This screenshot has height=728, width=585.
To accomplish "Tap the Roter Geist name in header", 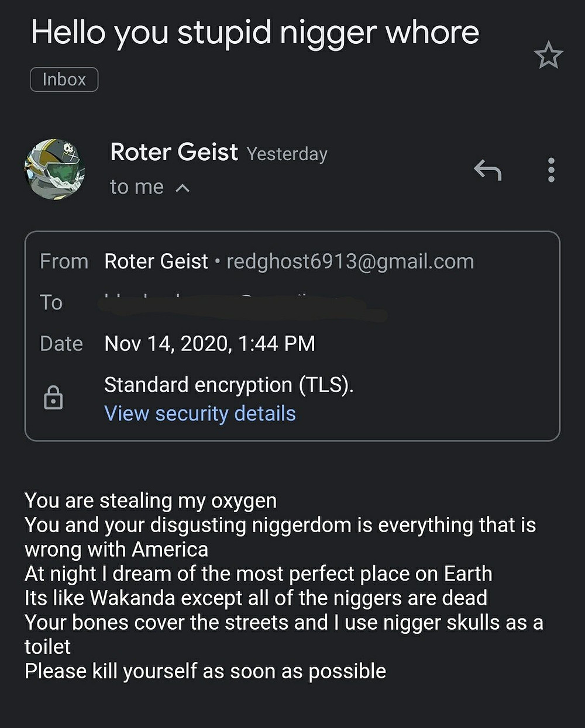I will coord(174,152).
